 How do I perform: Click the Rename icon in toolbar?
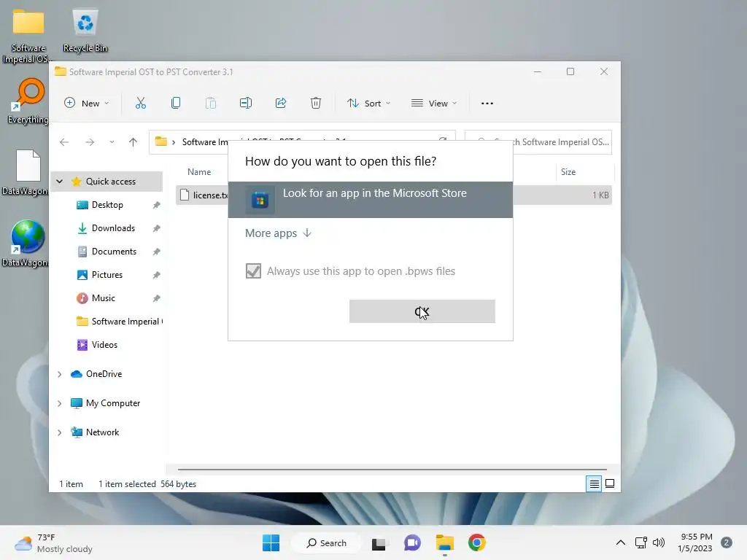tap(246, 103)
